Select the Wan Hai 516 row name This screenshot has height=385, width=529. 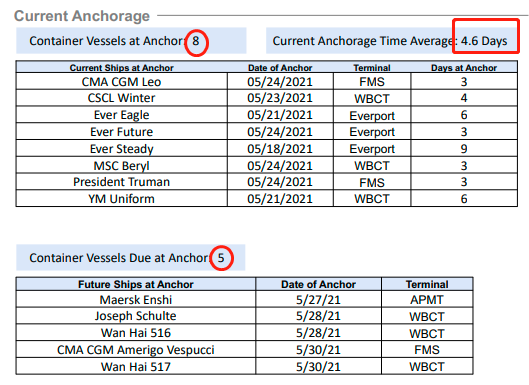(x=136, y=333)
